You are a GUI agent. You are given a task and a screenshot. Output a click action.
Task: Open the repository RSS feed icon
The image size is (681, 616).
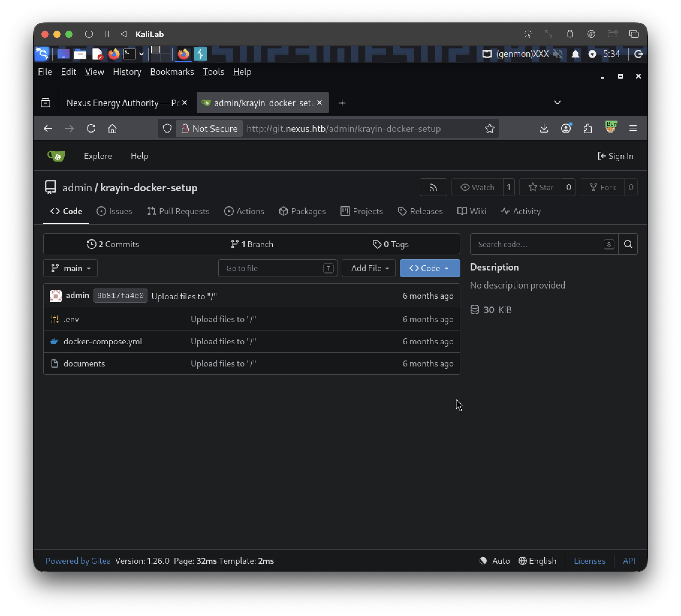point(433,187)
